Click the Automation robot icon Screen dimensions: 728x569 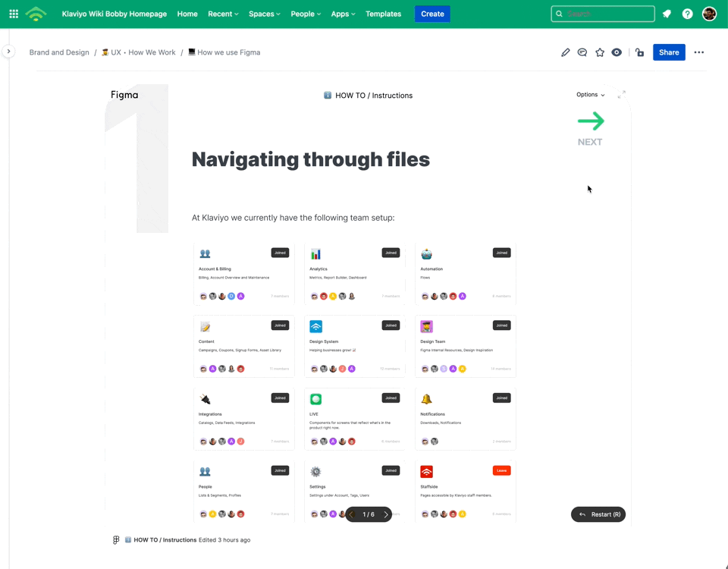click(x=426, y=254)
